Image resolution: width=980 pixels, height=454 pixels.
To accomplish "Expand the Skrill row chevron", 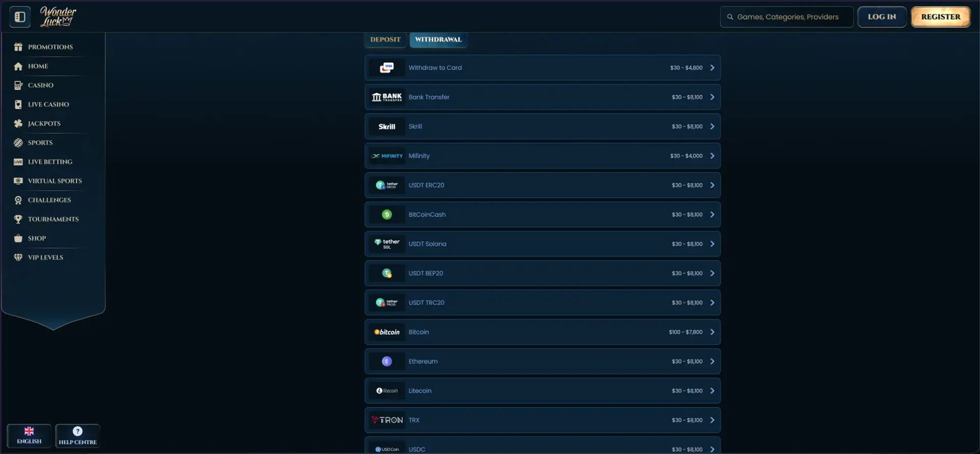I will pyautogui.click(x=712, y=127).
